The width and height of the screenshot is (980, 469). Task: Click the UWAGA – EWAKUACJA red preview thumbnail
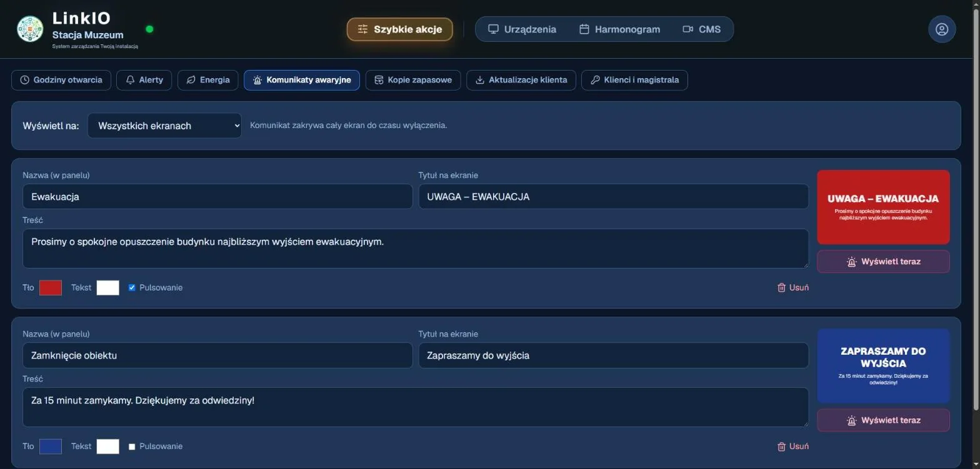point(883,207)
